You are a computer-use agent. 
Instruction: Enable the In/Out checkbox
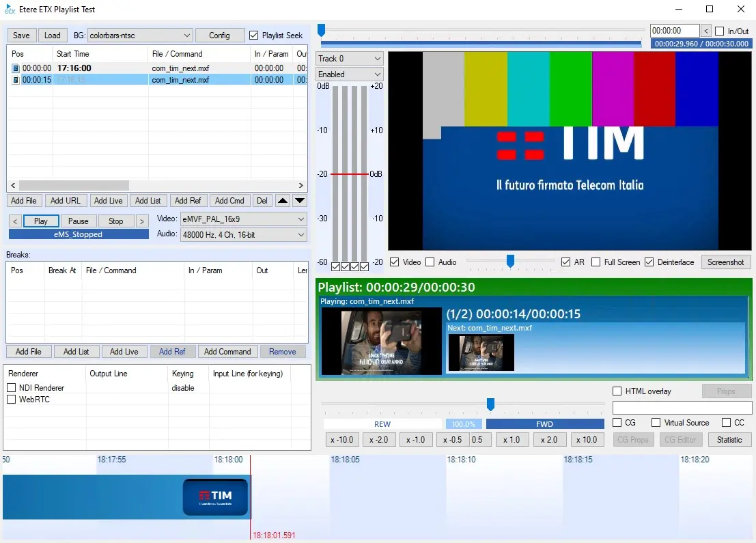pyautogui.click(x=719, y=31)
